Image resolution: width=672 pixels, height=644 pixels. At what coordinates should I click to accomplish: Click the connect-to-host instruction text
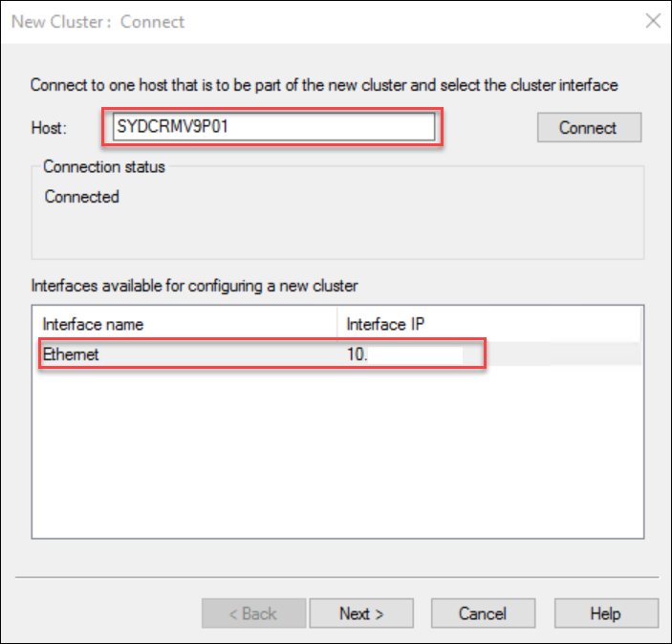pos(324,85)
